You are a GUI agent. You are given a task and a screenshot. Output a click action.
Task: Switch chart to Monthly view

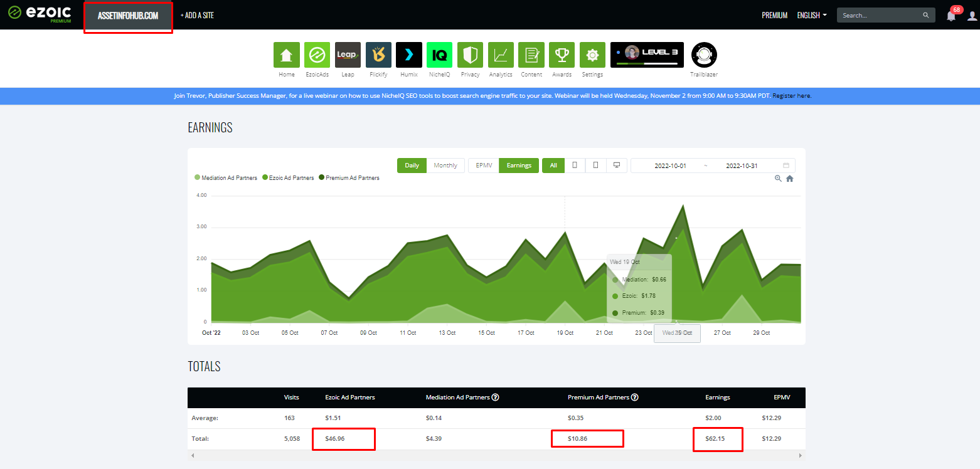coord(445,166)
